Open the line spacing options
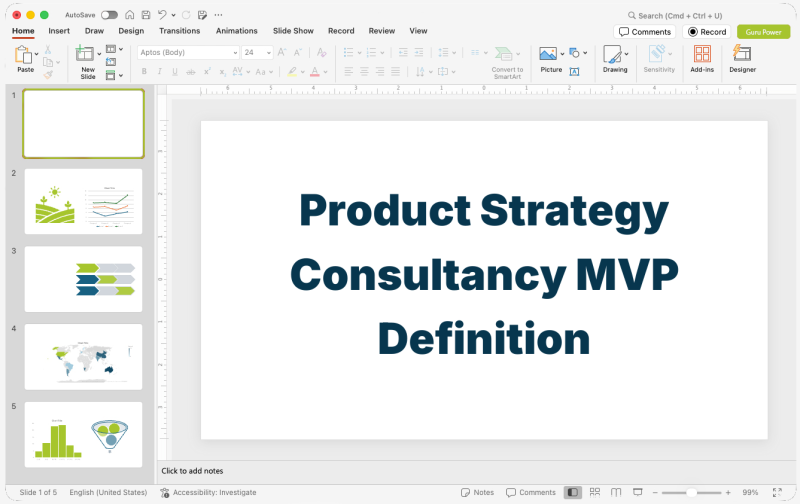The image size is (800, 504). tap(443, 53)
